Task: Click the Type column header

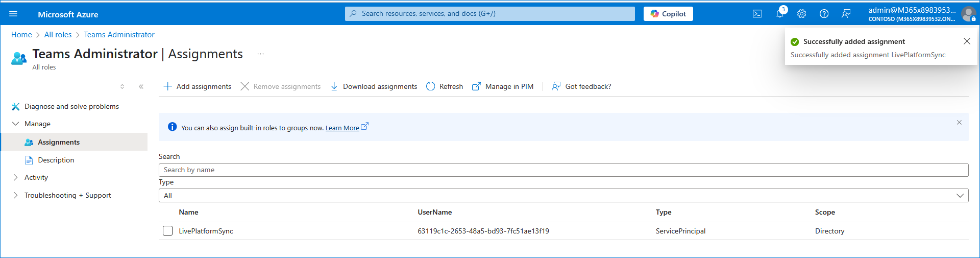Action: point(664,212)
